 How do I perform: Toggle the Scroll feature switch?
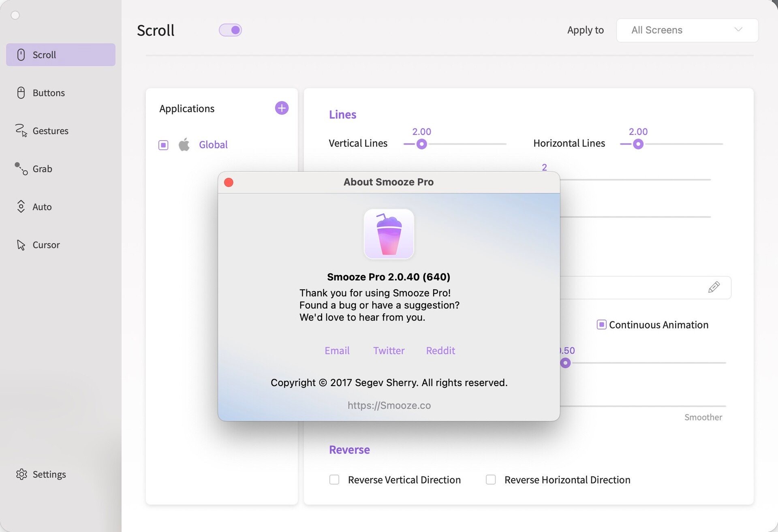[x=230, y=30]
